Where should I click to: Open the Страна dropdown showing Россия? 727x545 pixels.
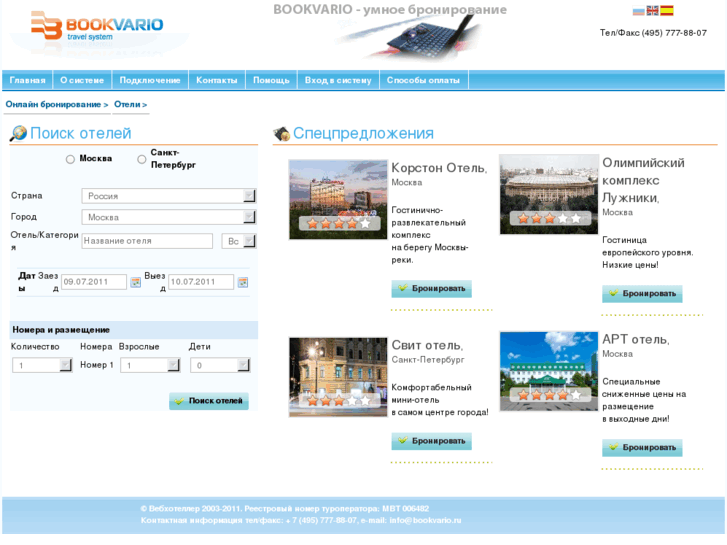[x=169, y=196]
